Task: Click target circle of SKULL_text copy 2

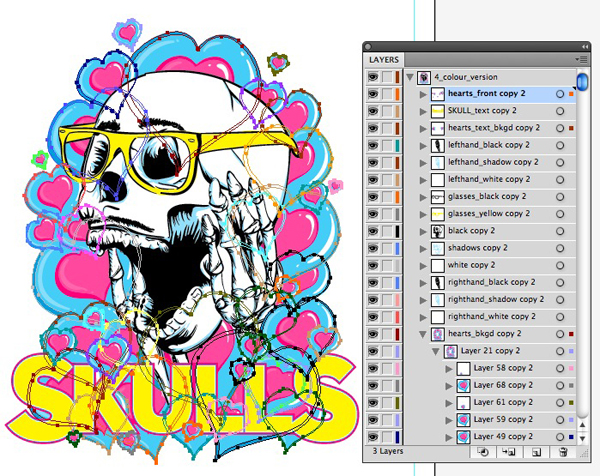Action: pos(560,111)
